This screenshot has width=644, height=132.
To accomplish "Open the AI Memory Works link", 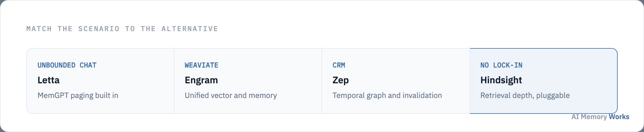I will (x=600, y=117).
